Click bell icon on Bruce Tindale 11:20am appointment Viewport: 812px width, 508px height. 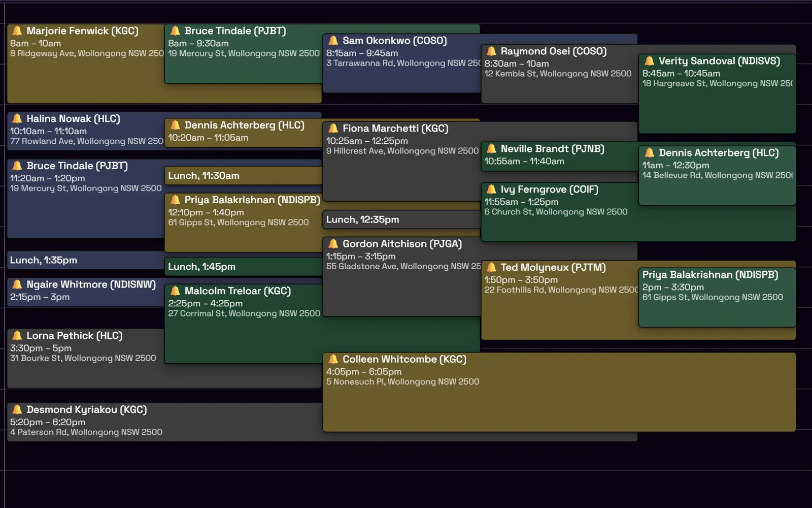[x=17, y=166]
